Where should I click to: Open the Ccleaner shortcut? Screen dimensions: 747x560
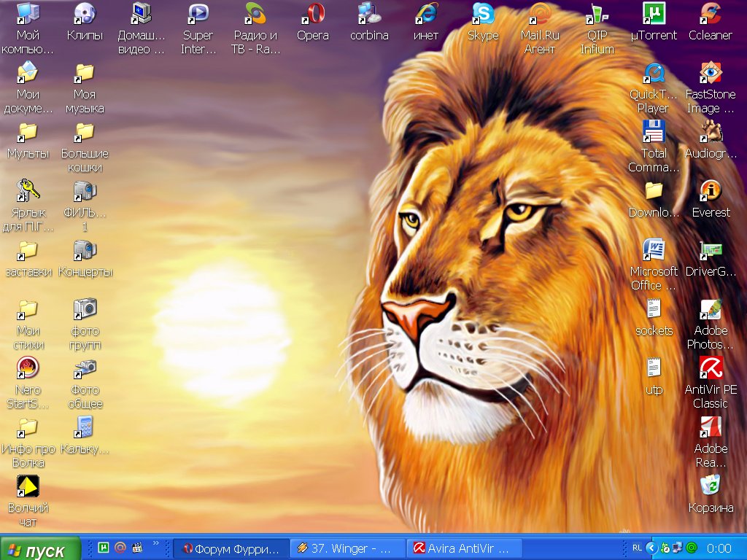click(711, 13)
